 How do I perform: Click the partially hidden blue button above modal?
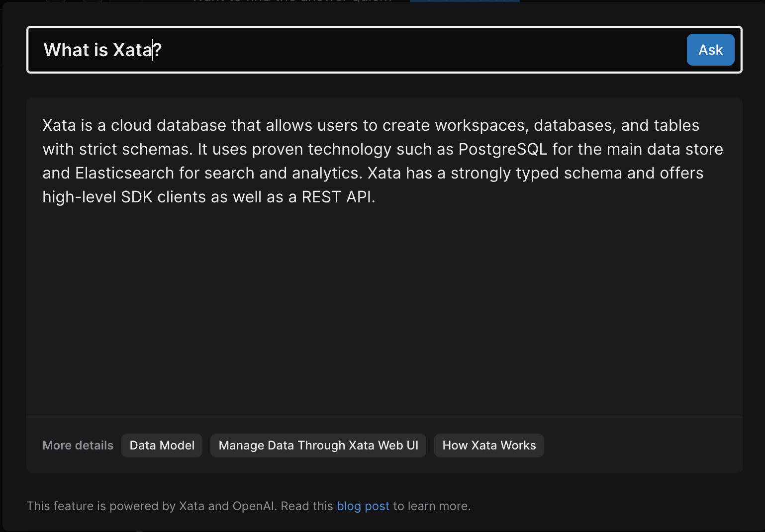tap(465, 1)
